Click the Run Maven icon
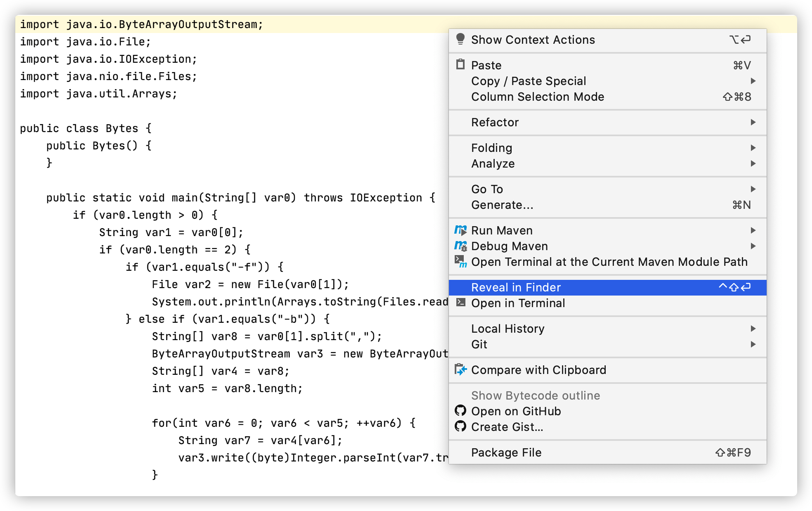This screenshot has height=511, width=812. click(460, 230)
